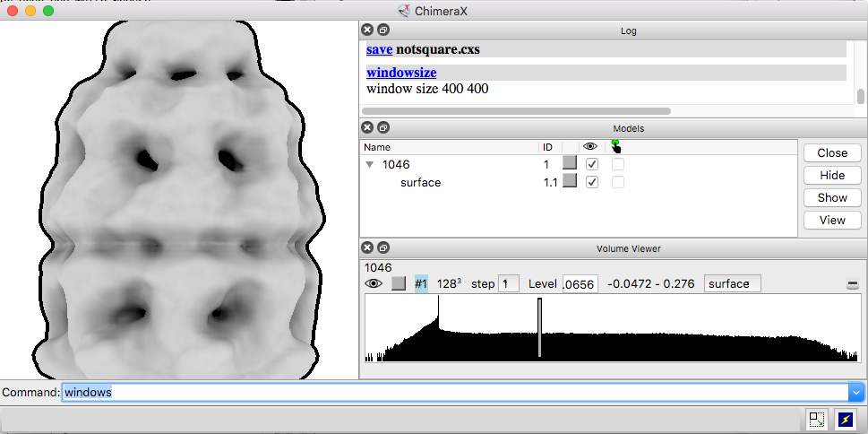Close the Volume Viewer panel
This screenshot has height=434, width=868.
[x=367, y=247]
